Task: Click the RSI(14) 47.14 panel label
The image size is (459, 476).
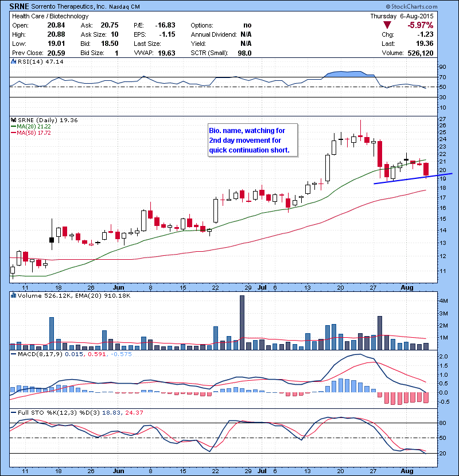Action: pos(40,61)
